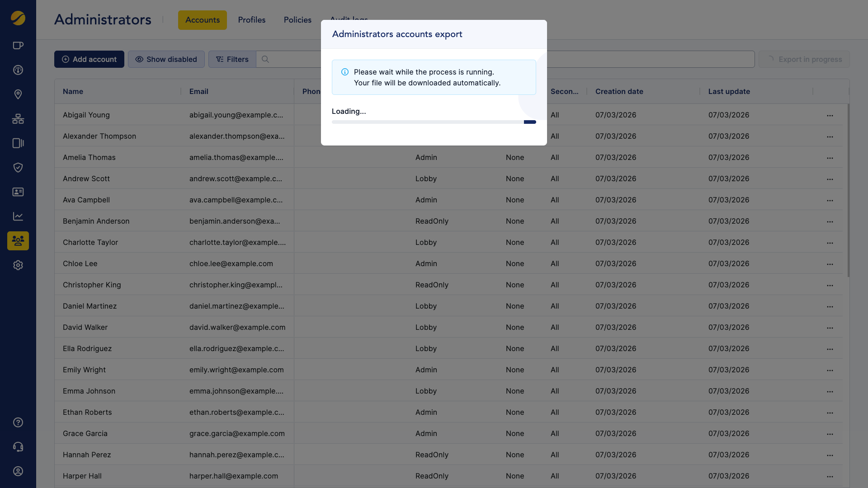
Task: Open row actions for Abigail Young
Action: tap(830, 115)
